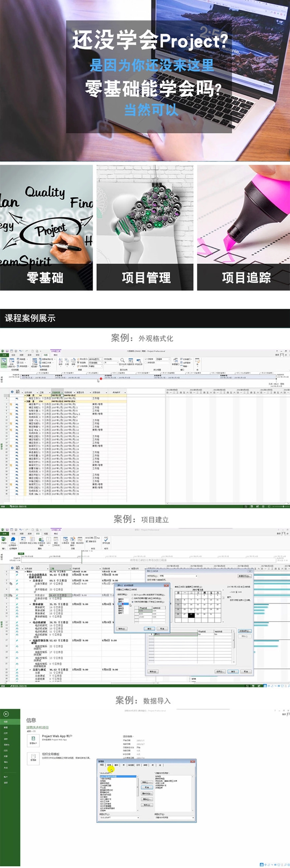The width and height of the screenshot is (290, 868).
Task: Open the left 视图位于 Global.MPT dropdown
Action: click(x=119, y=818)
